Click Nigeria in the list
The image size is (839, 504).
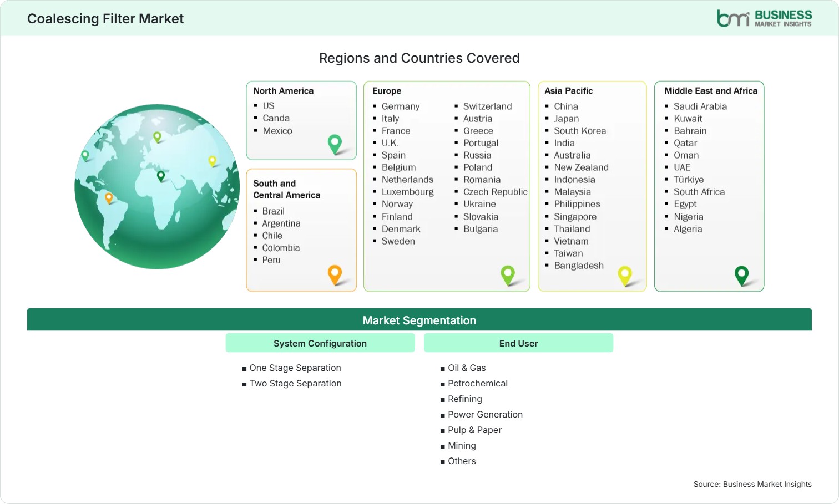click(x=689, y=217)
